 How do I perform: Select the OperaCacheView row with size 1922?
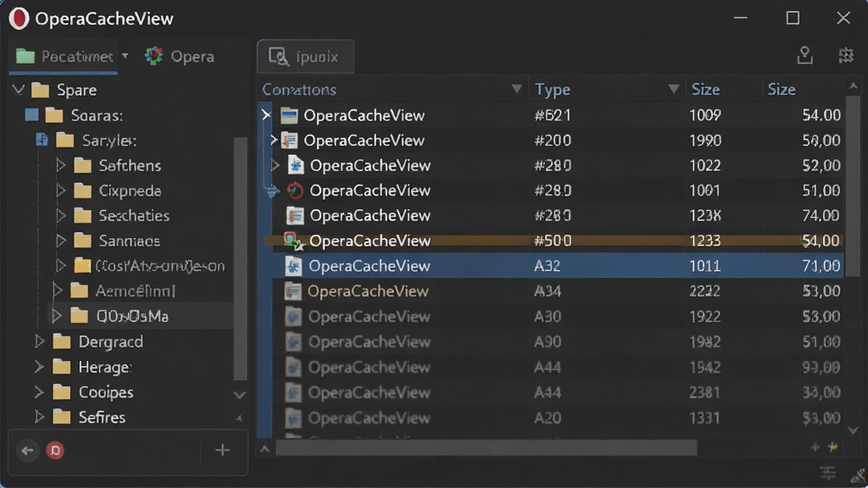tap(559, 317)
